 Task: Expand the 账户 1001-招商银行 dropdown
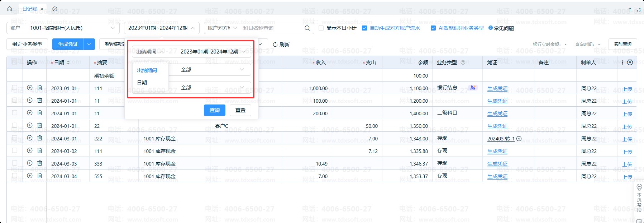[113, 28]
